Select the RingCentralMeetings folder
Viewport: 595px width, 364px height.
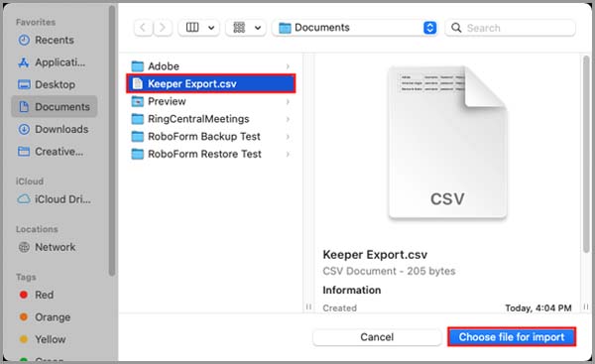(x=211, y=119)
